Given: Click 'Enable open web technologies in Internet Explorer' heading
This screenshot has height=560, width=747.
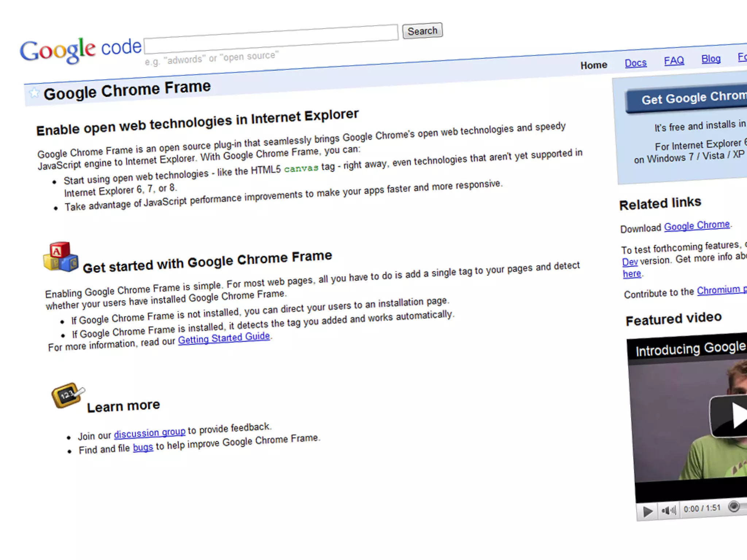Looking at the screenshot, I should 197,122.
